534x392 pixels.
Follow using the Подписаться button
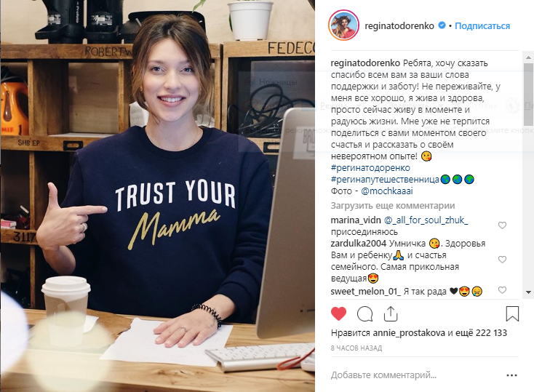(482, 26)
